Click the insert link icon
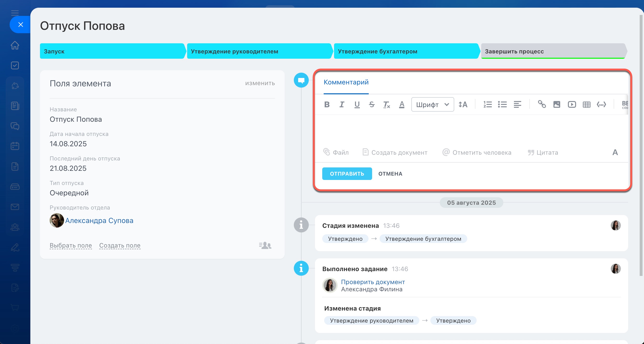The height and width of the screenshot is (344, 644). click(x=542, y=104)
